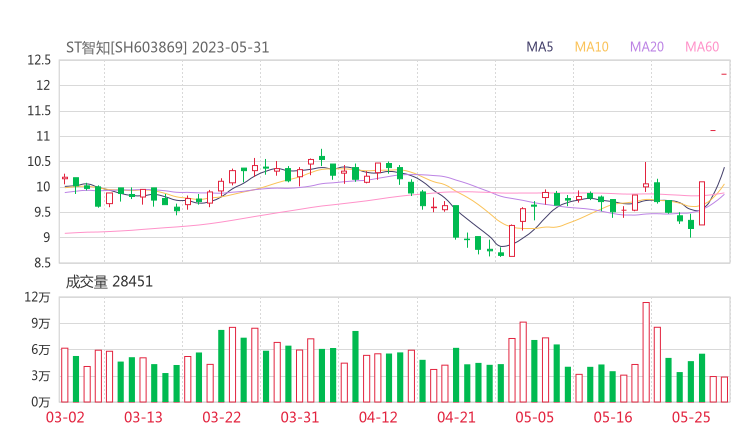
Task: Click the 11.5 price axis label
Action: (x=39, y=111)
